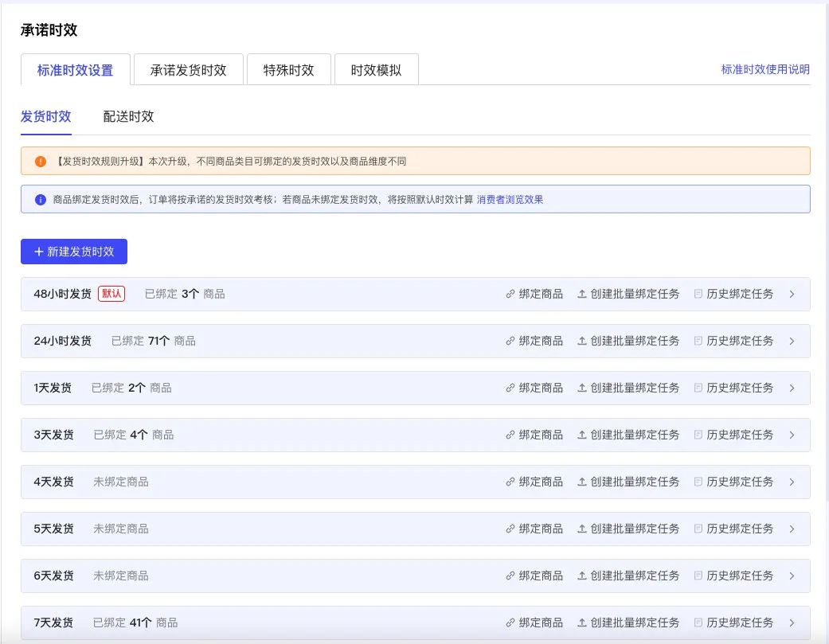Image resolution: width=829 pixels, height=644 pixels.
Task: Open details of the 6天发货 rule
Action: click(x=792, y=576)
